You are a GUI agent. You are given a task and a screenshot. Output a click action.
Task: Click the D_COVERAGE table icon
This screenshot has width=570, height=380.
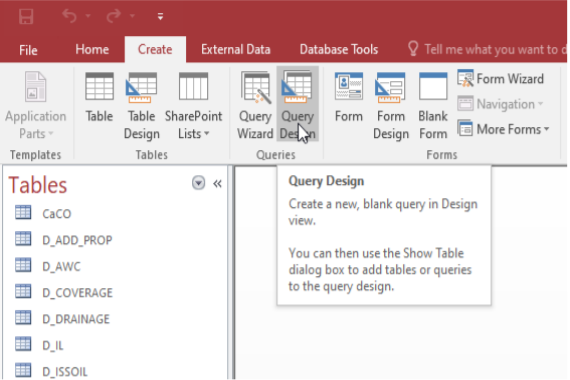coord(23,291)
